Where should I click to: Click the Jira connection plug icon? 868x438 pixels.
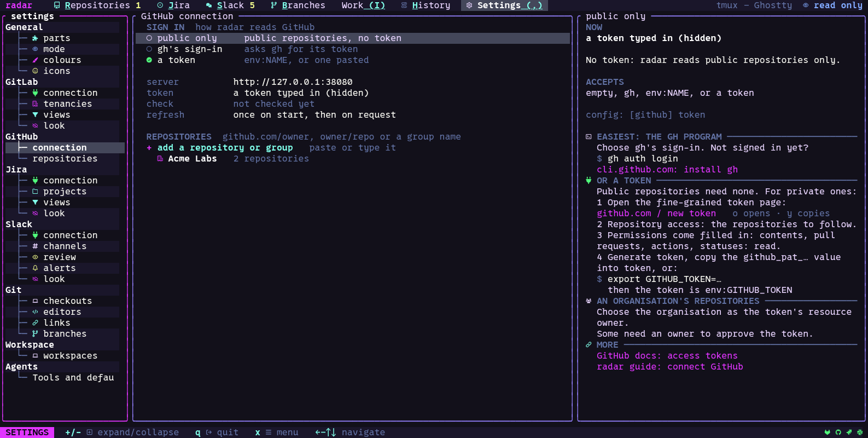point(35,181)
